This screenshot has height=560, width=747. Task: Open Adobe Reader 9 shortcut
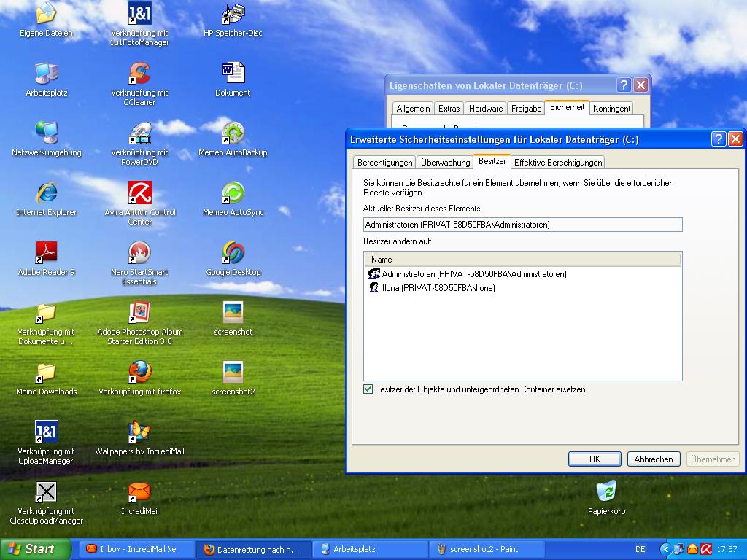46,252
